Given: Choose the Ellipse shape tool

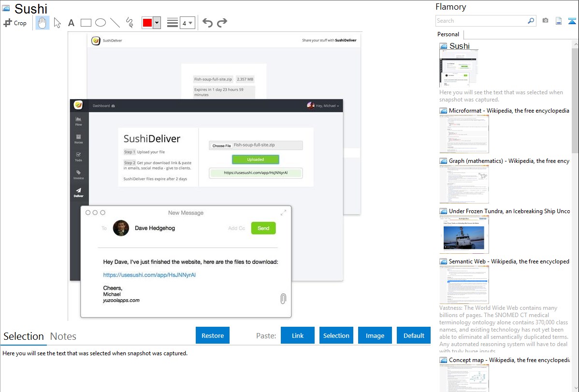Looking at the screenshot, I should 101,23.
